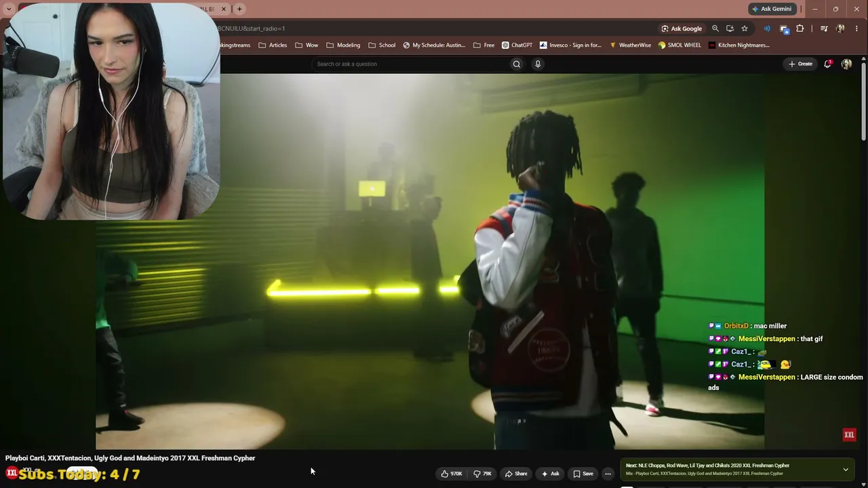This screenshot has width=868, height=488.
Task: Open the WeatherWise bookmark
Action: [x=630, y=45]
